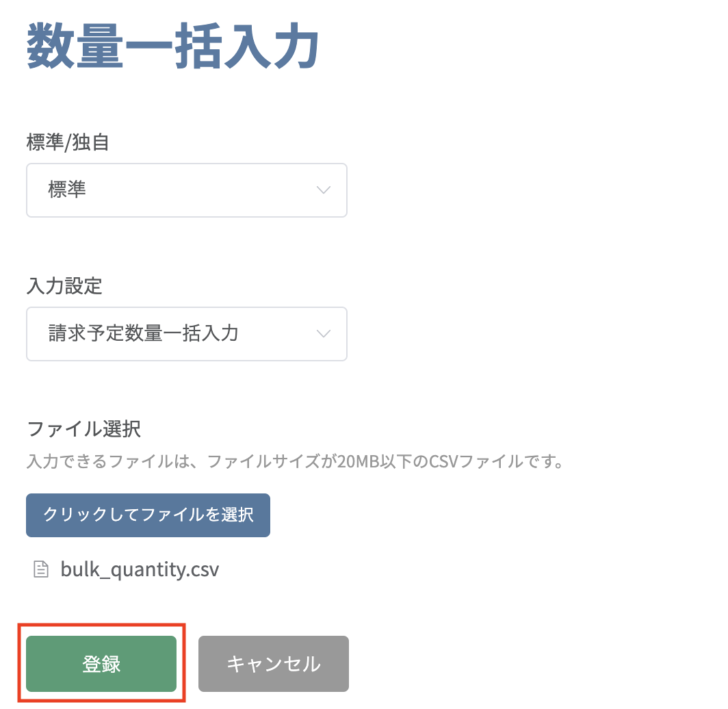Click the chevron arrow in the 請求予定数量一括入力 box
728x709 pixels.
tap(323, 333)
